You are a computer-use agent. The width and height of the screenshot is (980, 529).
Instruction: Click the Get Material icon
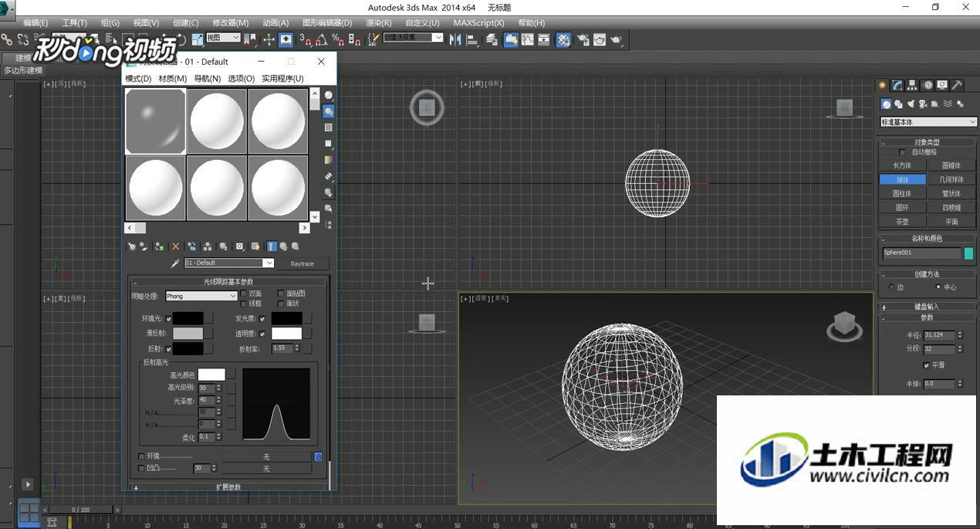click(x=132, y=246)
